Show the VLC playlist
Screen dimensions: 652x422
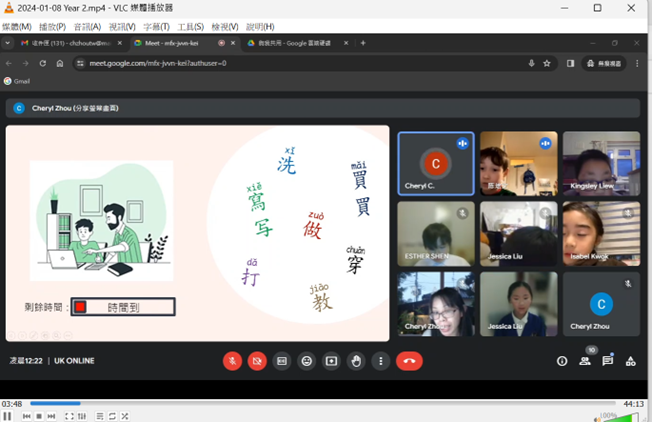pos(100,416)
